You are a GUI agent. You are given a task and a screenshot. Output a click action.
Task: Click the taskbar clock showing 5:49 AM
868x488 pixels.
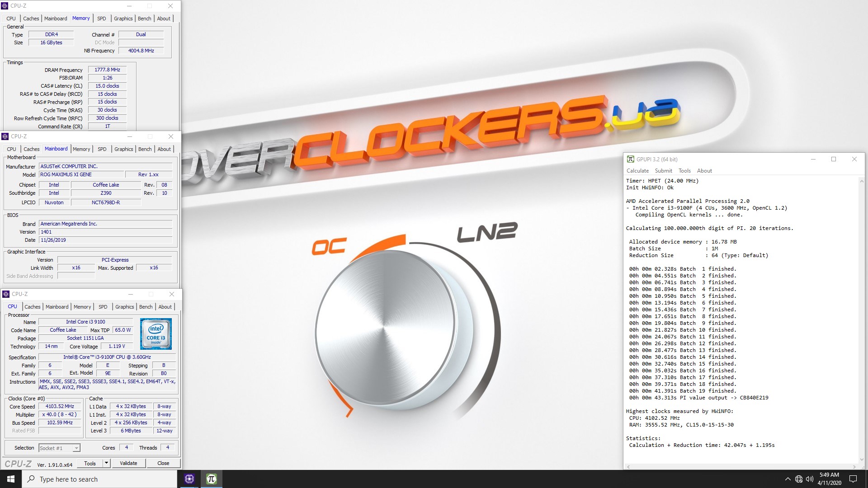829,479
